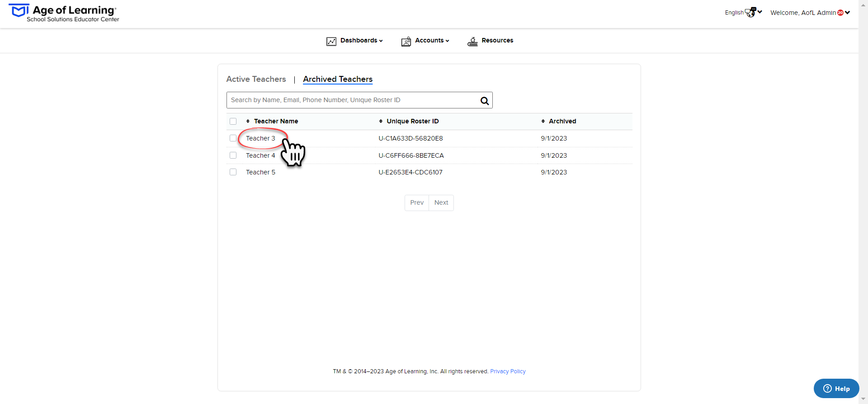Toggle the select-all teachers checkbox
The image size is (868, 404).
tap(233, 121)
